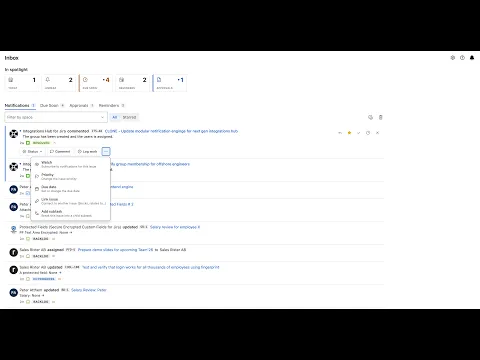The width and height of the screenshot is (480, 360).
Task: Click the spotlight card with bell icon
Action: 59,83
